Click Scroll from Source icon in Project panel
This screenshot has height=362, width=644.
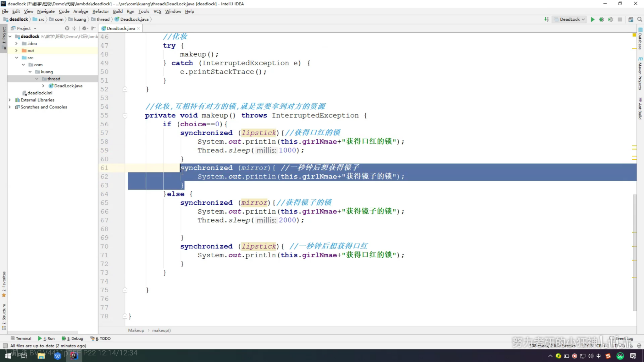click(x=67, y=28)
